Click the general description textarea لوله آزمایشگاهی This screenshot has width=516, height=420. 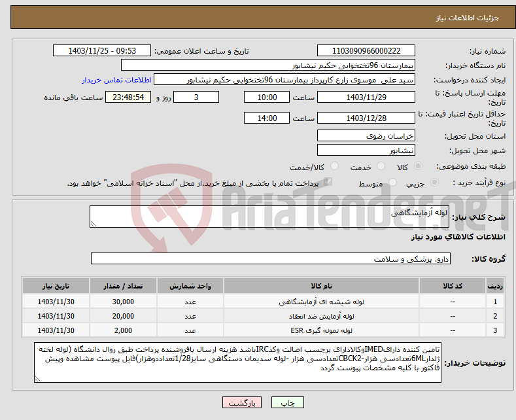269,217
